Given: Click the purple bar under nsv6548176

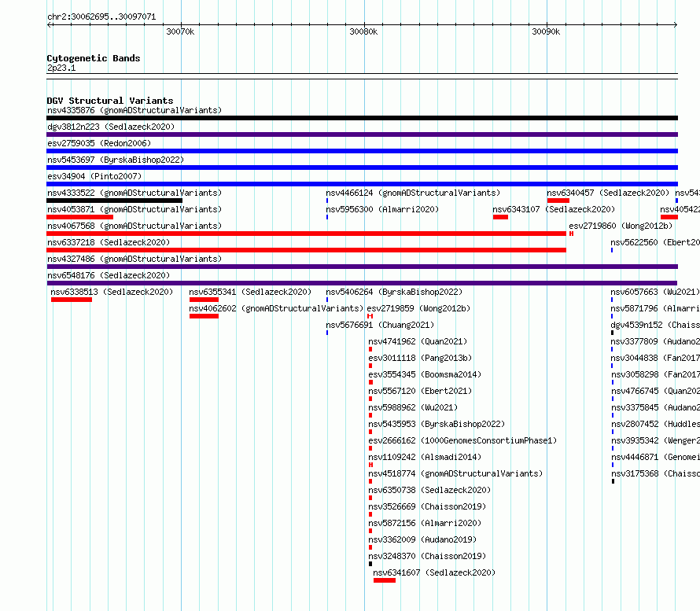Looking at the screenshot, I should coord(362,283).
